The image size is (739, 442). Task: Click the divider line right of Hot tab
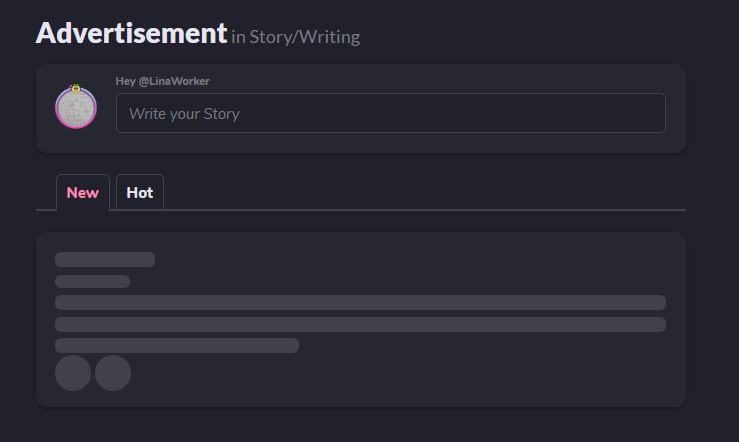[425, 210]
